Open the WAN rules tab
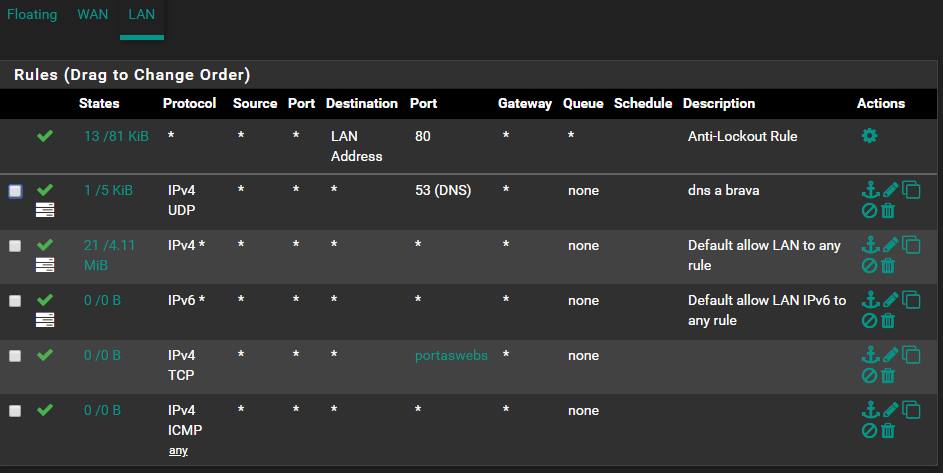This screenshot has width=943, height=473. pos(93,15)
